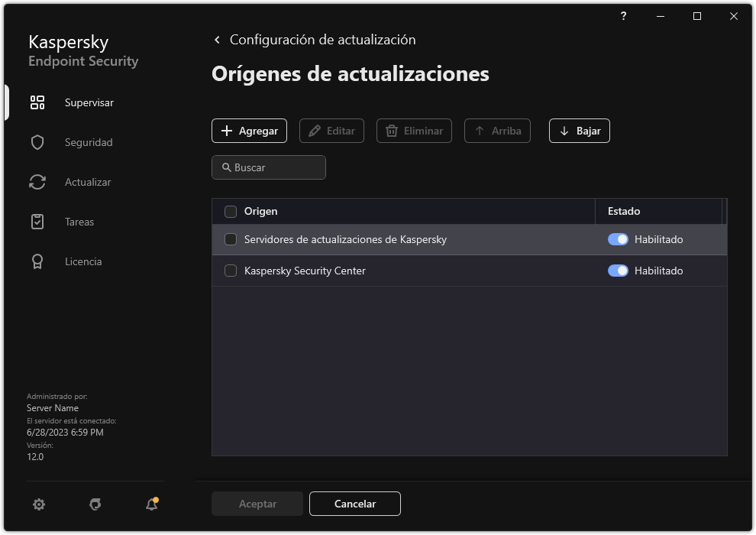Click the Buscar search field
Viewport: 756px width, 535px height.
tap(269, 167)
